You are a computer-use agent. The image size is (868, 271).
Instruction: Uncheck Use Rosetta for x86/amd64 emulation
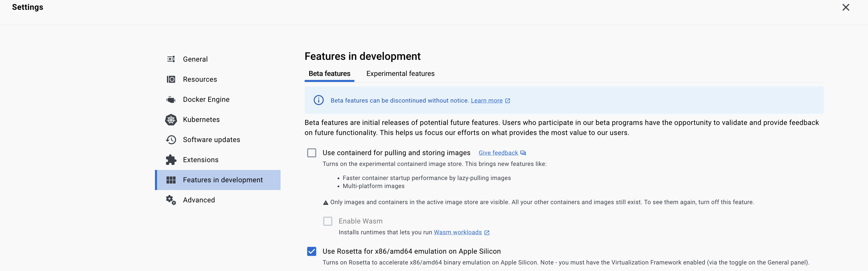312,251
